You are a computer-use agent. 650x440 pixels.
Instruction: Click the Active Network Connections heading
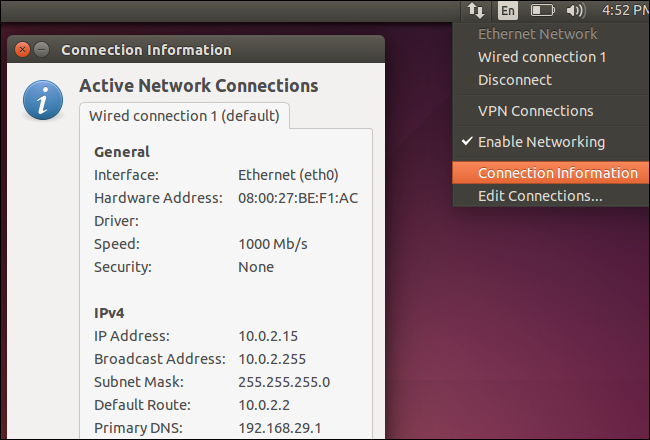coord(199,86)
